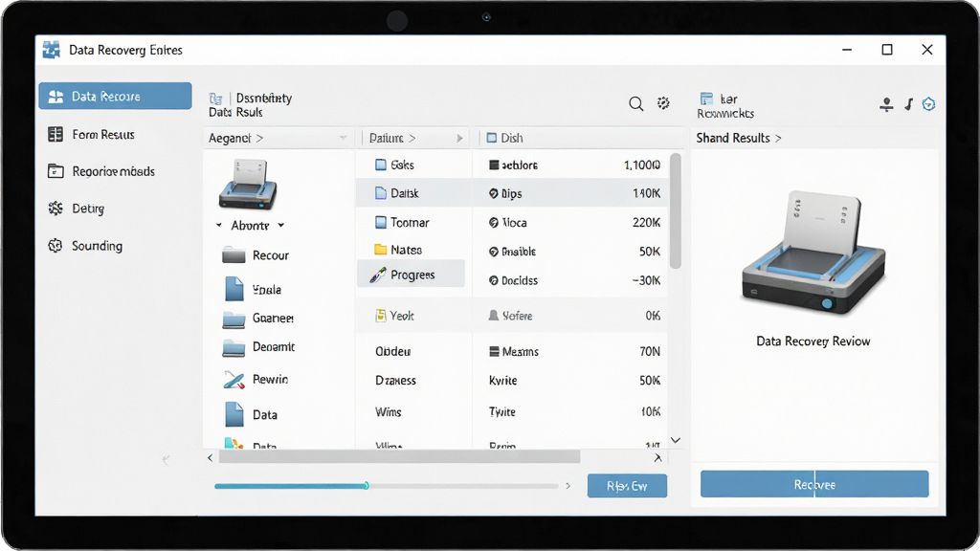This screenshot has height=551, width=980.
Task: Click the round icon beside Dips
Action: click(494, 193)
